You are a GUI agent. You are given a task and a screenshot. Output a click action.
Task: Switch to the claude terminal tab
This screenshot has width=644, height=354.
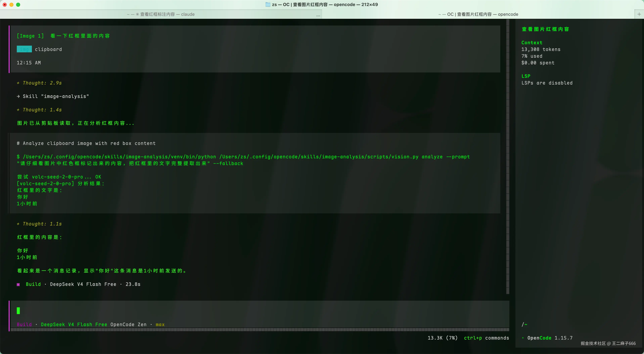click(x=161, y=14)
